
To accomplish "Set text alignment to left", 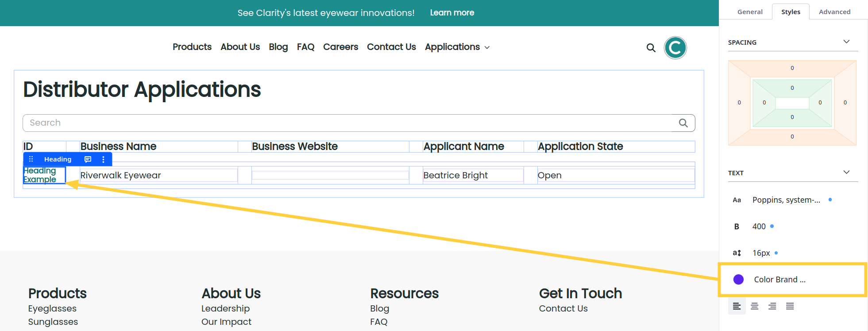I will point(737,306).
